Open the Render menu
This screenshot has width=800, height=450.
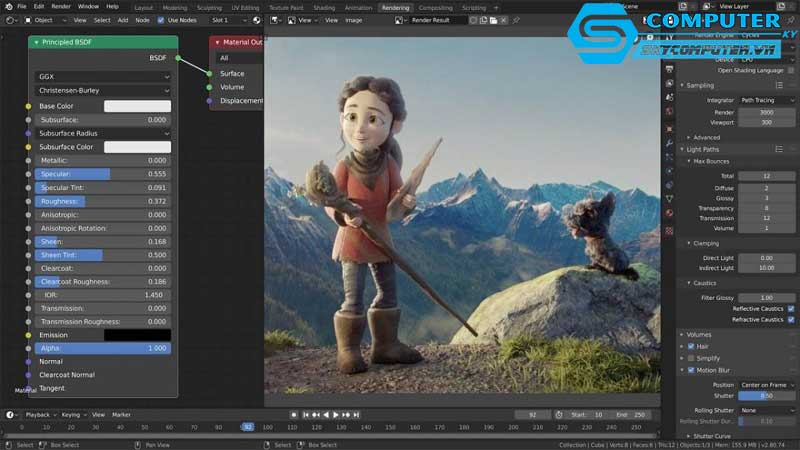pyautogui.click(x=61, y=6)
